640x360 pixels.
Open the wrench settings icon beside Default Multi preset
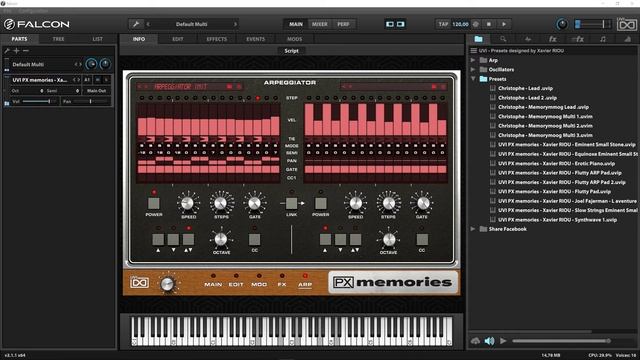tap(136, 24)
